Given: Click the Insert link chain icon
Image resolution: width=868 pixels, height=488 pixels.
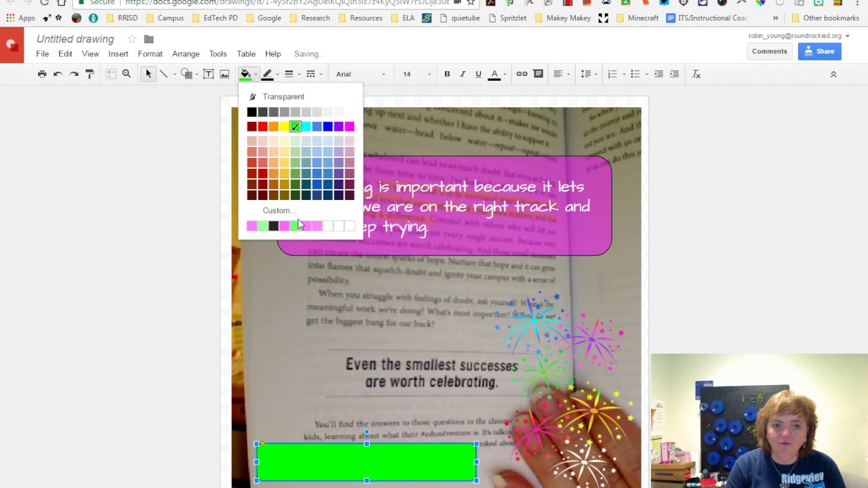Looking at the screenshot, I should (521, 74).
